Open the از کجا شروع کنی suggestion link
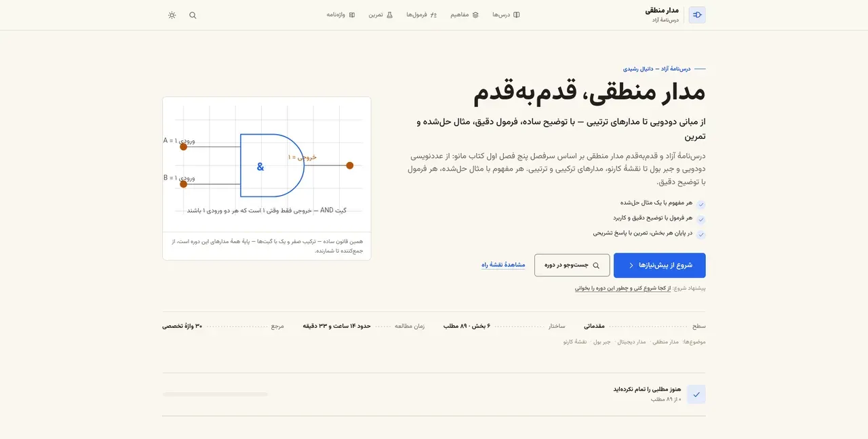This screenshot has height=439, width=868. (x=623, y=288)
